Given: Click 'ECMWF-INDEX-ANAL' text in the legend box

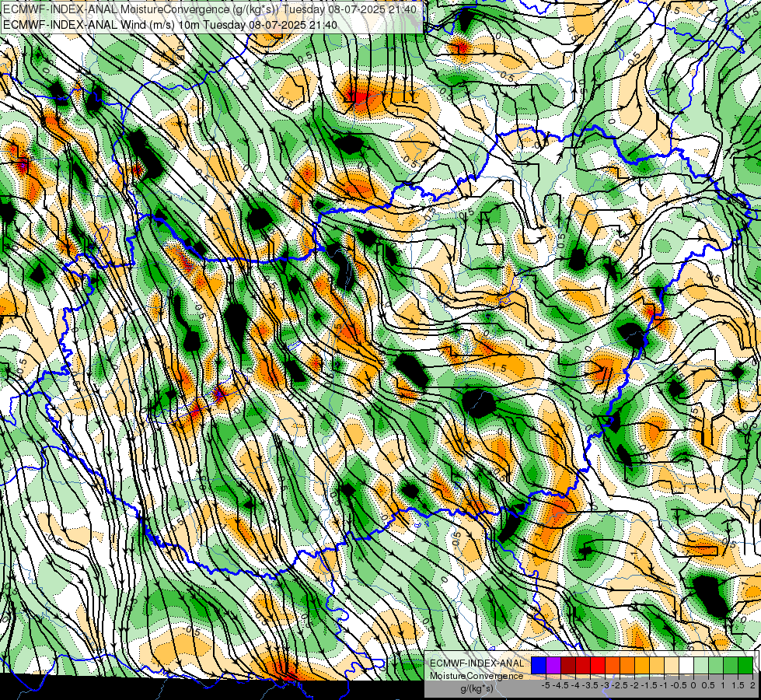Looking at the screenshot, I should 477,663.
